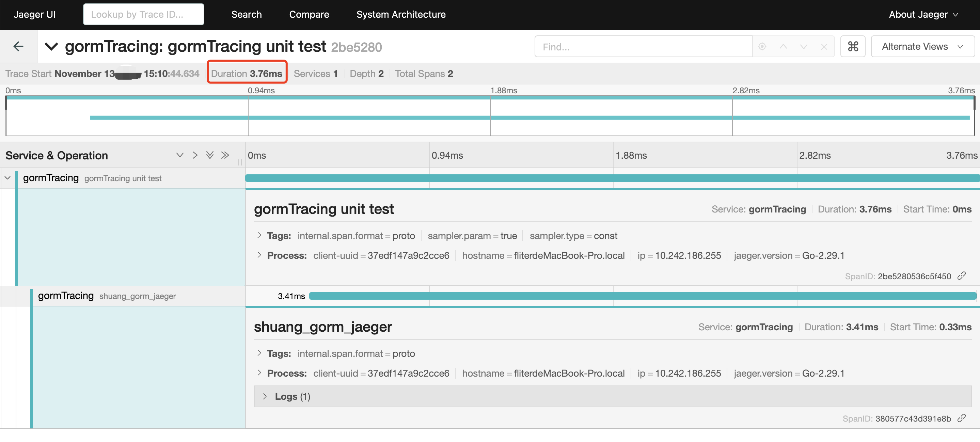Collapse trace header chevron beside title
This screenshot has width=980, height=442.
coord(51,46)
